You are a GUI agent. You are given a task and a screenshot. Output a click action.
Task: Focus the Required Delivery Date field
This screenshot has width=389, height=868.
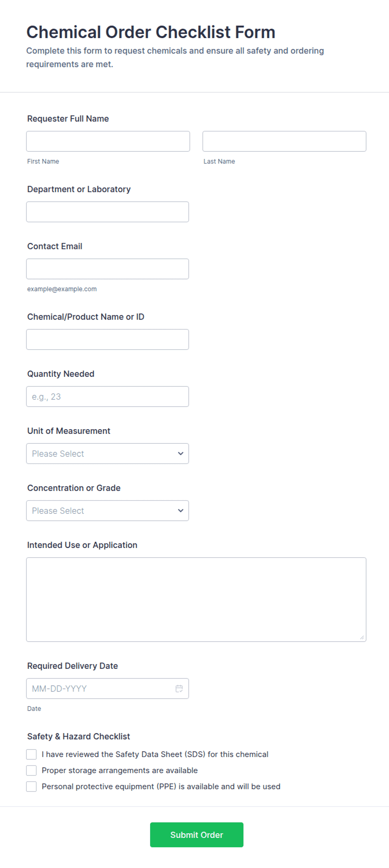100,689
